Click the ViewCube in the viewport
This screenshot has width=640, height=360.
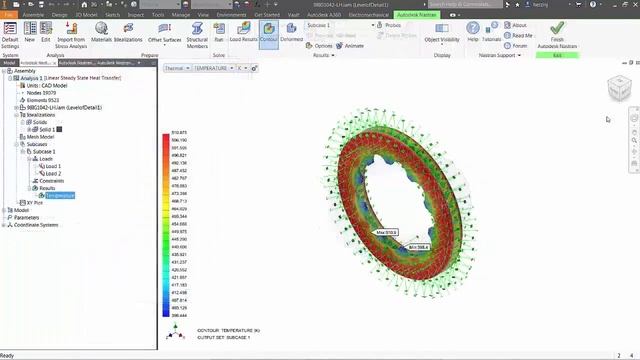tap(619, 88)
